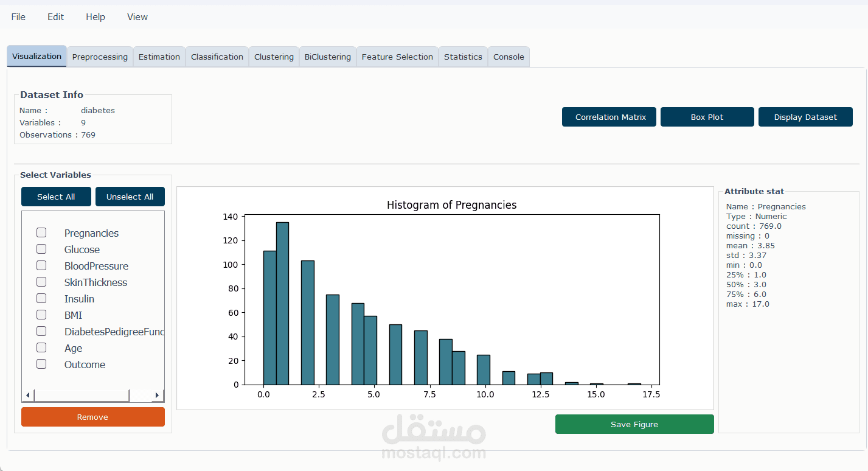Click the variable list horizontal scrollbar thumb
868x471 pixels.
tap(82, 396)
